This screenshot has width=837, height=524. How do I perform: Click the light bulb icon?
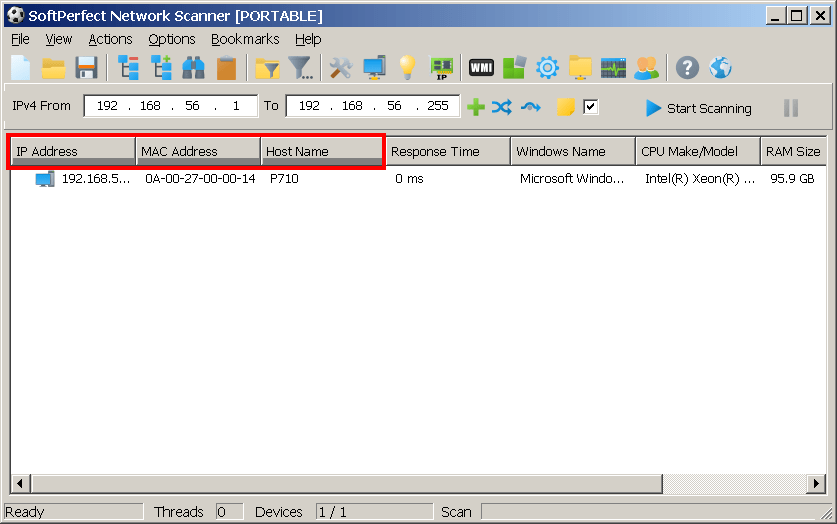tap(407, 68)
